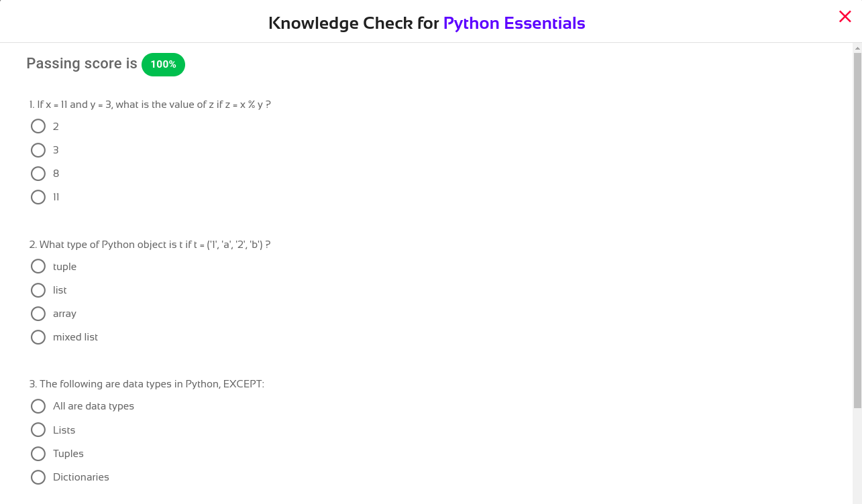The width and height of the screenshot is (862, 504).
Task: Click the Python Essentials title text
Action: [x=514, y=23]
